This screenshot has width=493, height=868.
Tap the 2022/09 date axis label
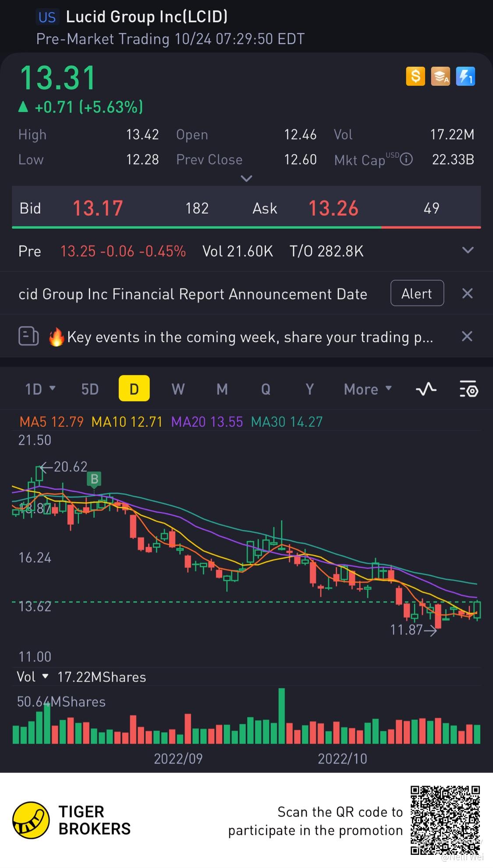coord(178,758)
